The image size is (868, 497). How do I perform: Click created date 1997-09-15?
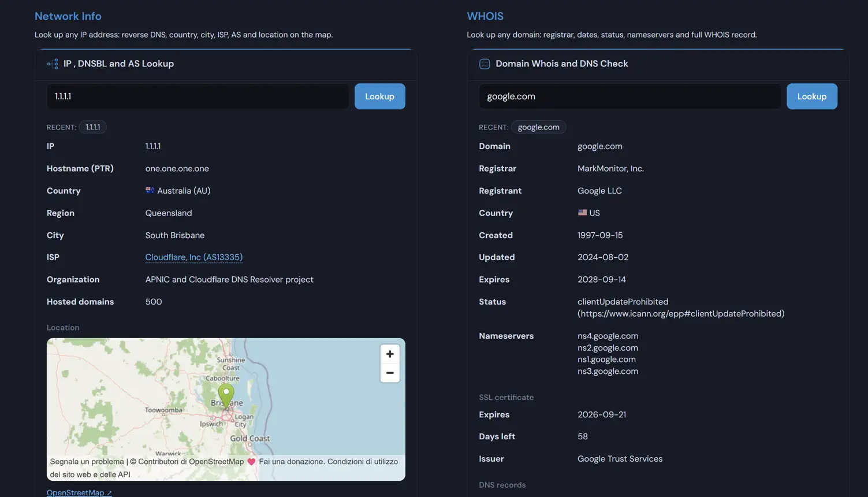click(600, 235)
